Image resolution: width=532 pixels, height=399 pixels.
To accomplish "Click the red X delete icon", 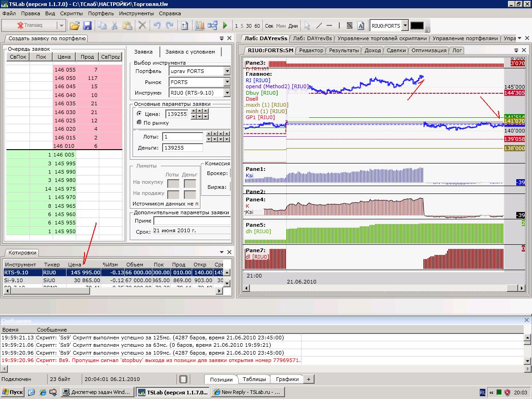I will coord(143,26).
